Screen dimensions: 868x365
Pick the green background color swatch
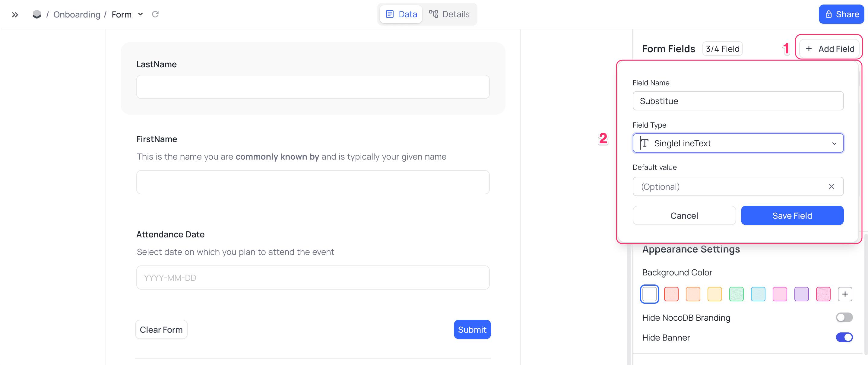736,294
